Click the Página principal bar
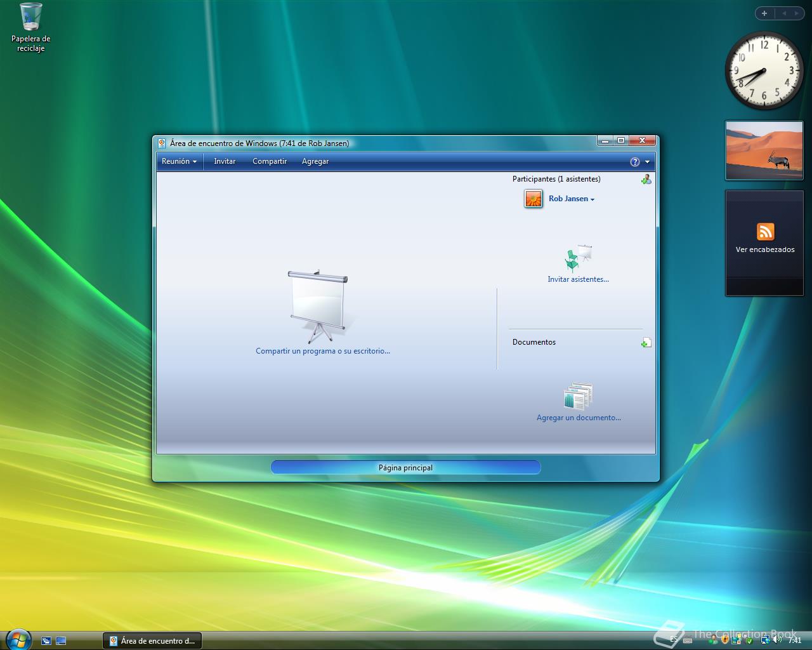The width and height of the screenshot is (812, 650). (405, 468)
